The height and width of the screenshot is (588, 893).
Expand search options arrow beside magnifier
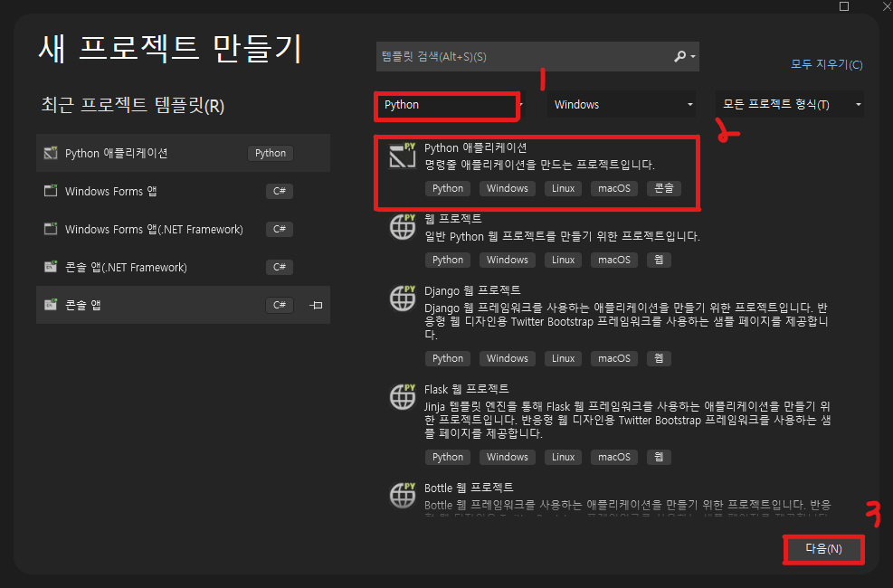point(693,56)
